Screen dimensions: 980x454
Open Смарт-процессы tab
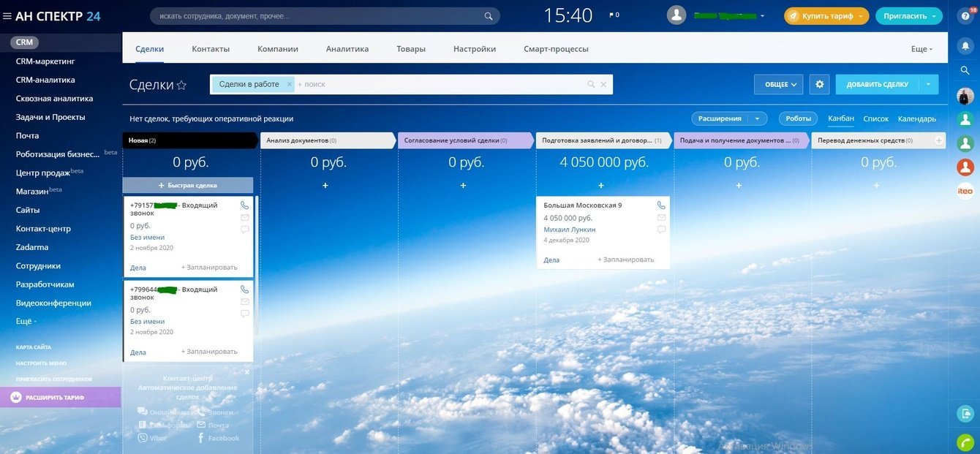[x=556, y=49]
